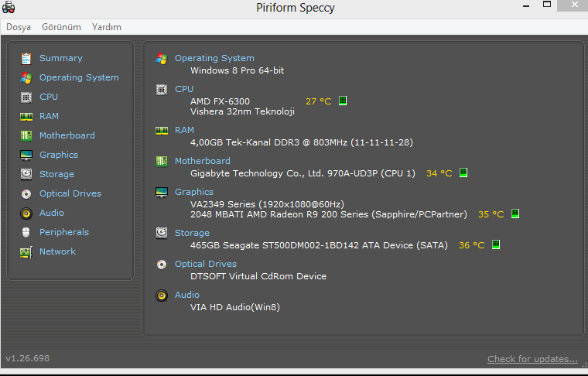Click the Audio heading link in main panel
Image resolution: width=588 pixels, height=376 pixels.
pyautogui.click(x=187, y=295)
